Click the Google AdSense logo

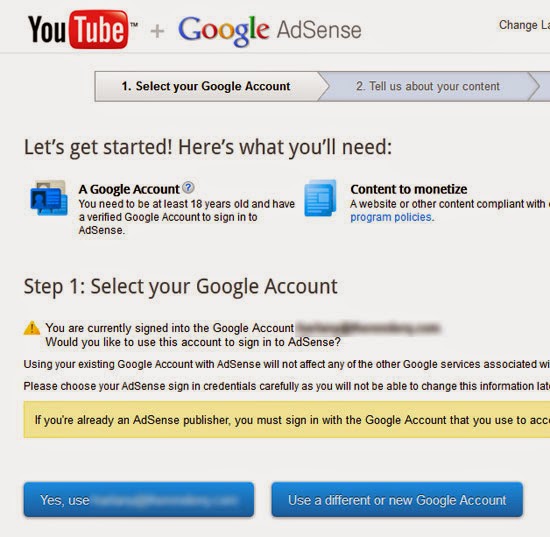click(270, 31)
